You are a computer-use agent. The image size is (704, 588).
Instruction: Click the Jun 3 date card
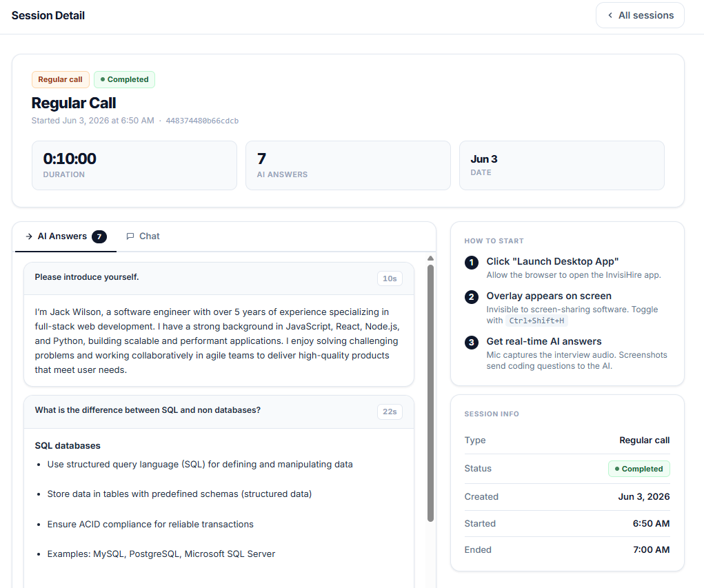(x=562, y=165)
